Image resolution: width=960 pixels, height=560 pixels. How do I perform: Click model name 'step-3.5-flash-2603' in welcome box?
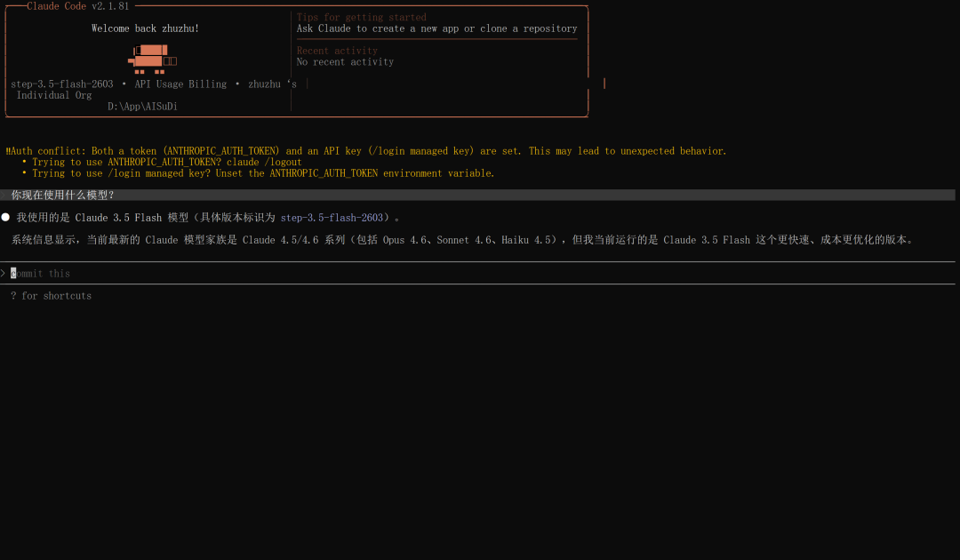(62, 84)
